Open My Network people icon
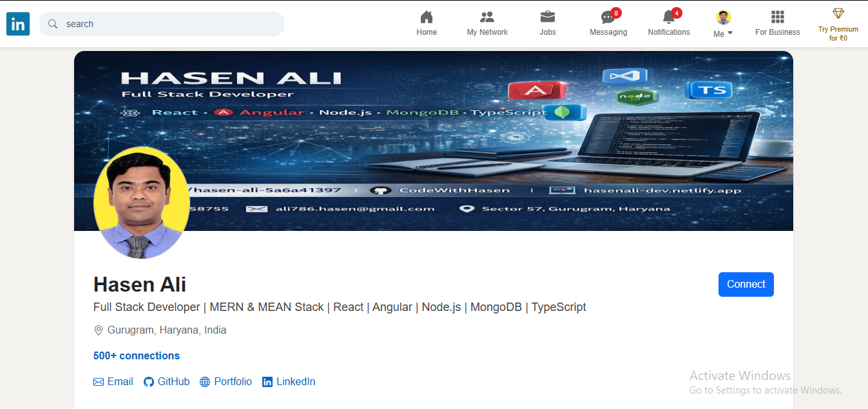Screen dimensions: 868x409 pos(487,17)
